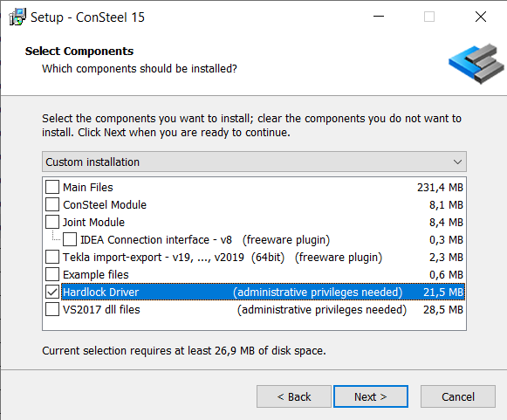Check the ConSteel Module component
Screen dimensions: 507x420
tap(52, 204)
